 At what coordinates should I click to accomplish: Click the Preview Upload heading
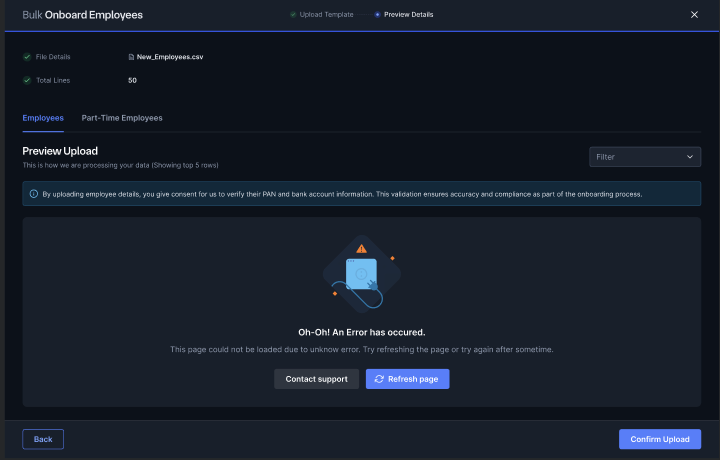[60, 151]
